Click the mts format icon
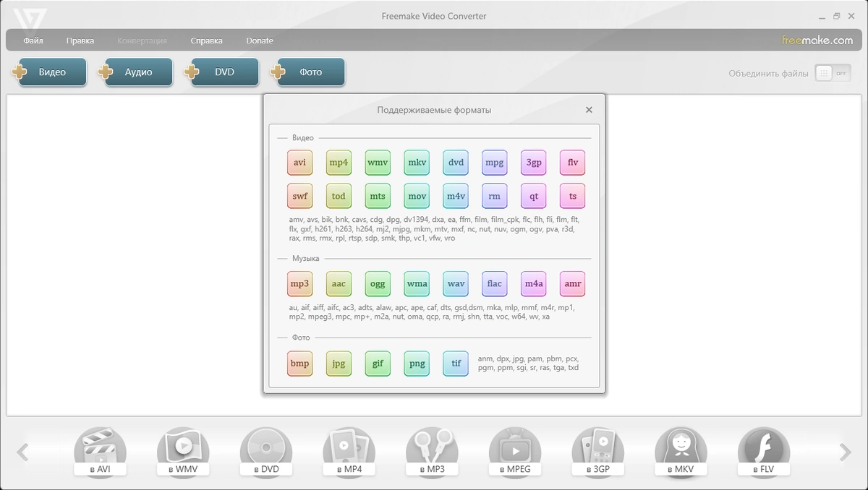 pyautogui.click(x=378, y=196)
